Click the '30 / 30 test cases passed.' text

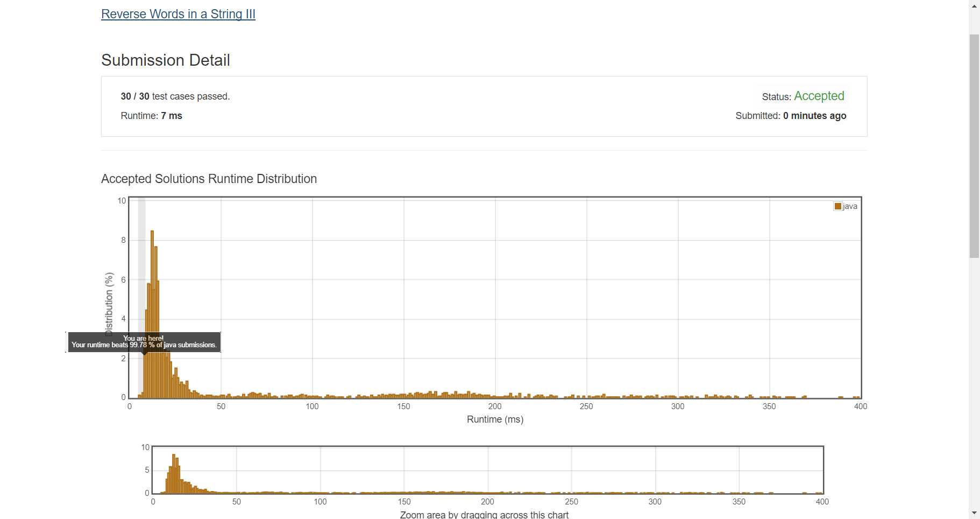[x=175, y=96]
